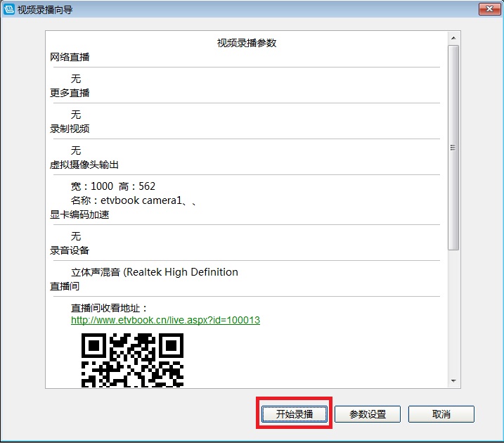Click the 视频录播参数 heading
The width and height of the screenshot is (504, 443).
click(x=247, y=43)
